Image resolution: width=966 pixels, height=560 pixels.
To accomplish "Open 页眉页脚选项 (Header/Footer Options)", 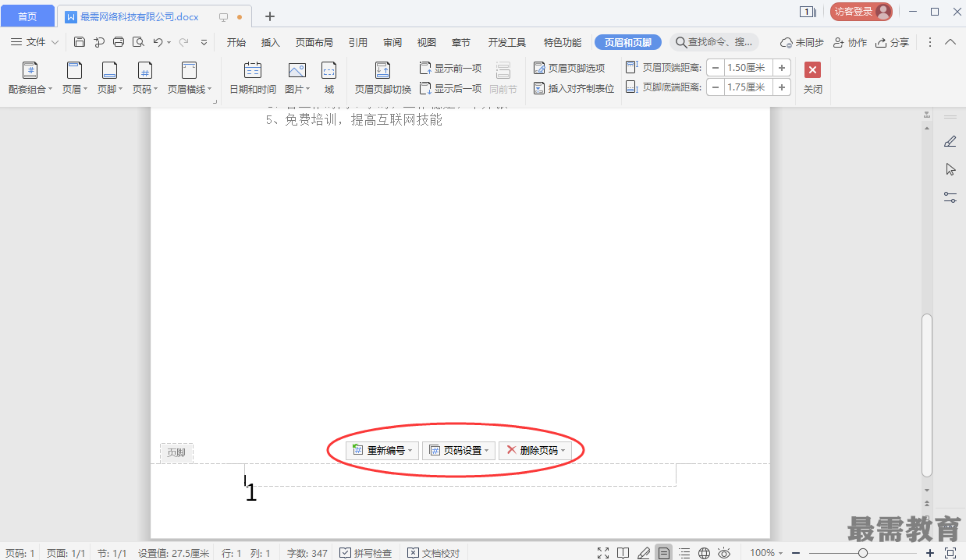I will (x=570, y=68).
